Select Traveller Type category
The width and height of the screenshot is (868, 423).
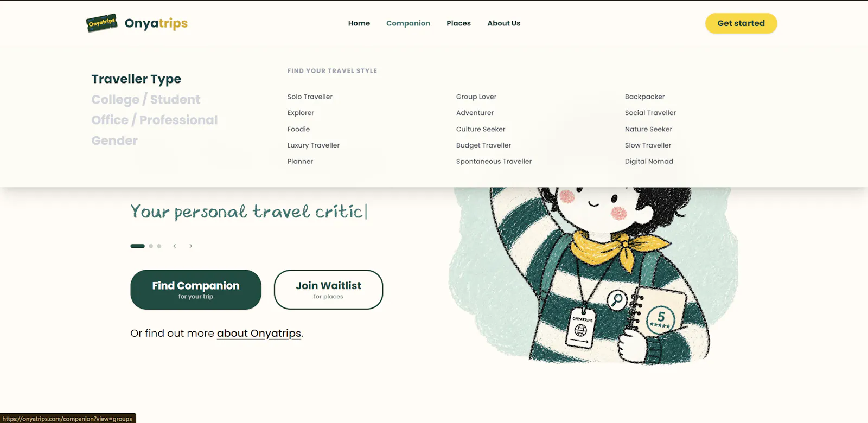click(136, 79)
